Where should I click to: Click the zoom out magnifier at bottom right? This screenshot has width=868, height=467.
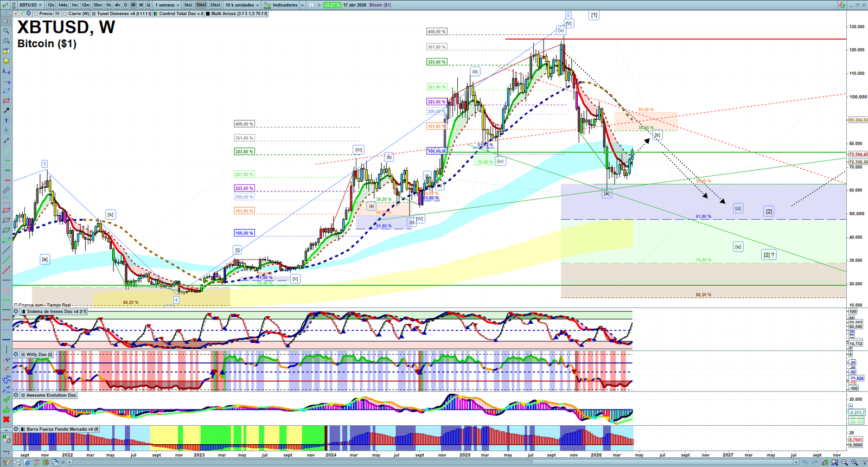[845, 463]
